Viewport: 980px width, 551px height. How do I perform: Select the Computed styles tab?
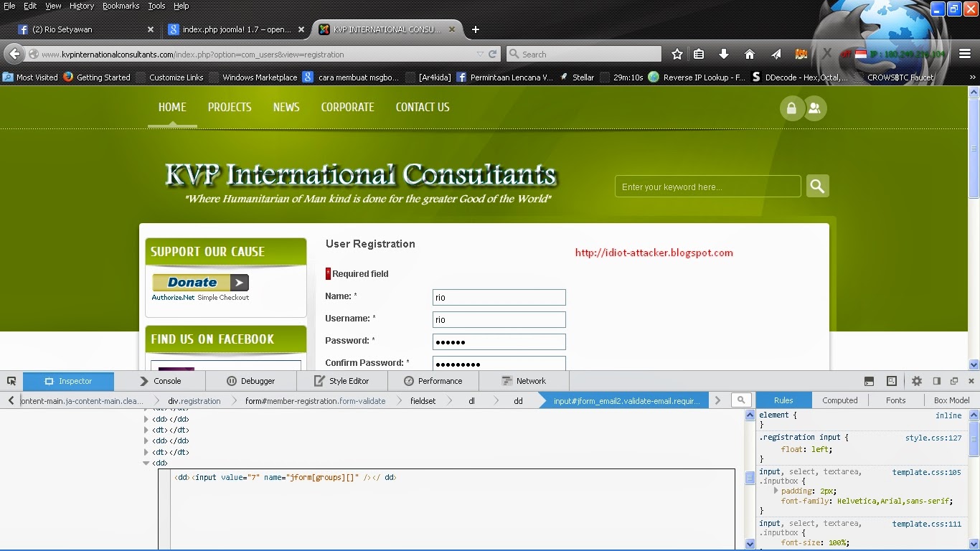click(x=840, y=400)
